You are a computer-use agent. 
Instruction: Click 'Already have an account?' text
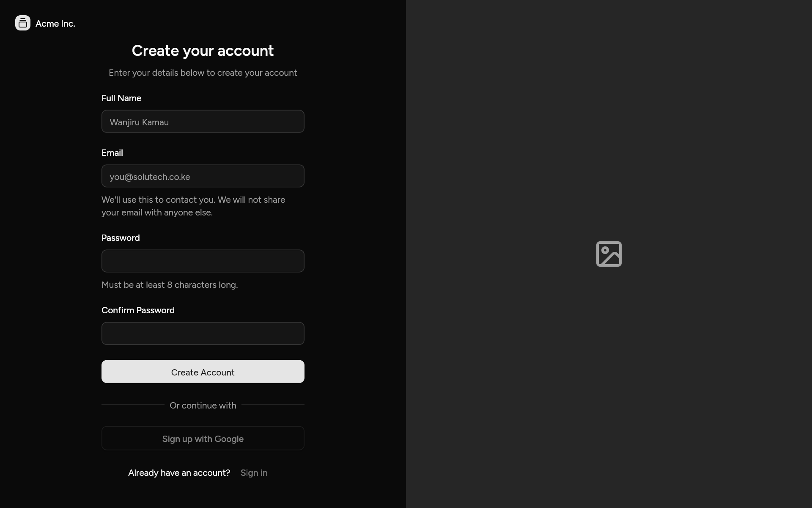pos(179,473)
